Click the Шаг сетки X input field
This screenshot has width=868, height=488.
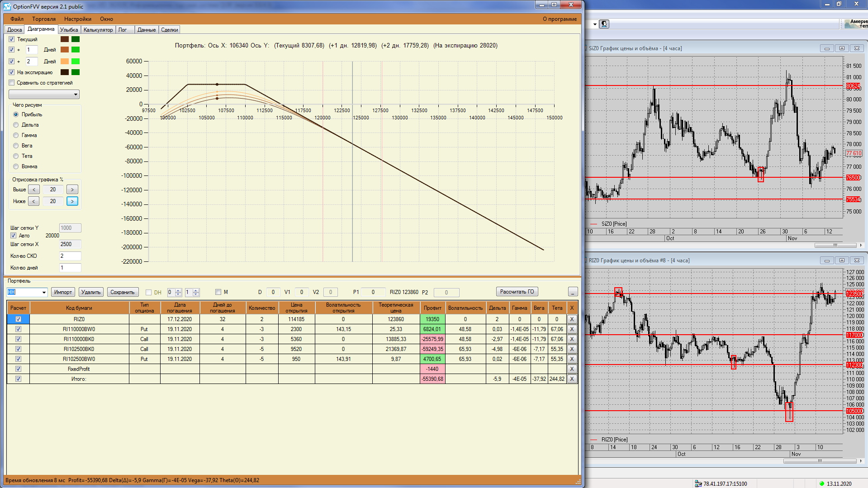coord(70,244)
